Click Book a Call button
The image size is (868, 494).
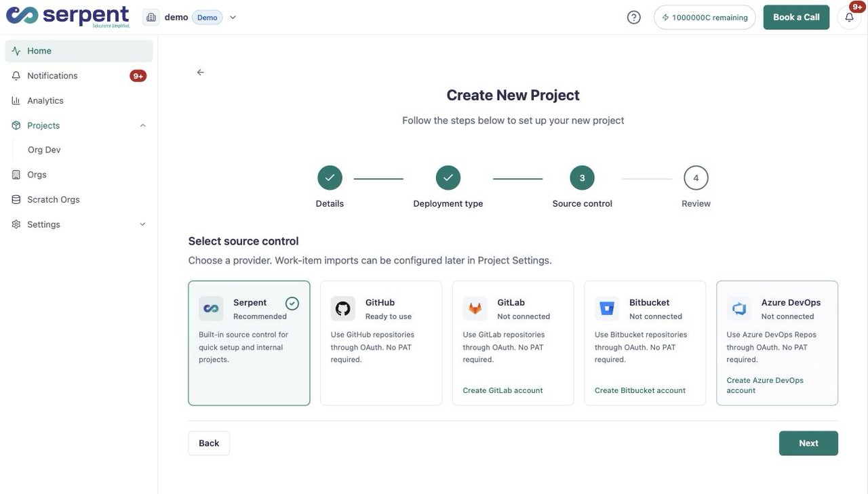[x=796, y=17]
